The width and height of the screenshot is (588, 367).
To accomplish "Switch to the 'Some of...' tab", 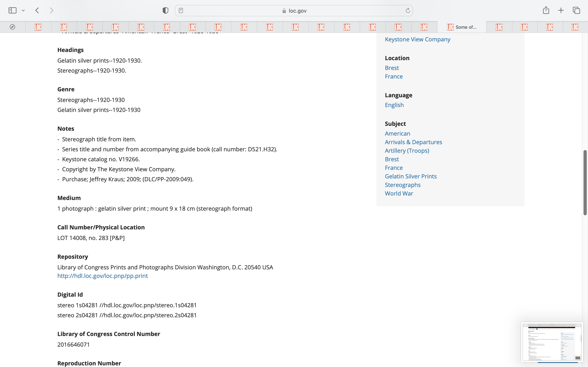I will pyautogui.click(x=462, y=27).
